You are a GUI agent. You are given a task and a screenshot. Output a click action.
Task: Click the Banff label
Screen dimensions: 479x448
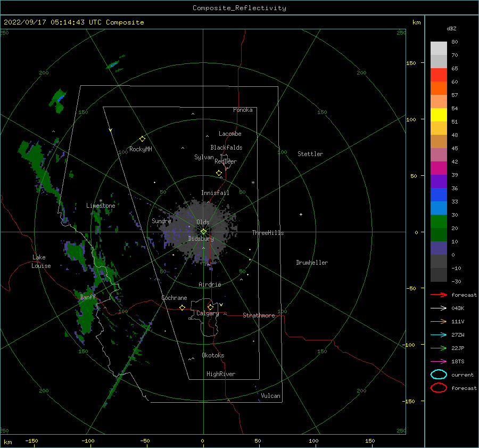point(88,297)
